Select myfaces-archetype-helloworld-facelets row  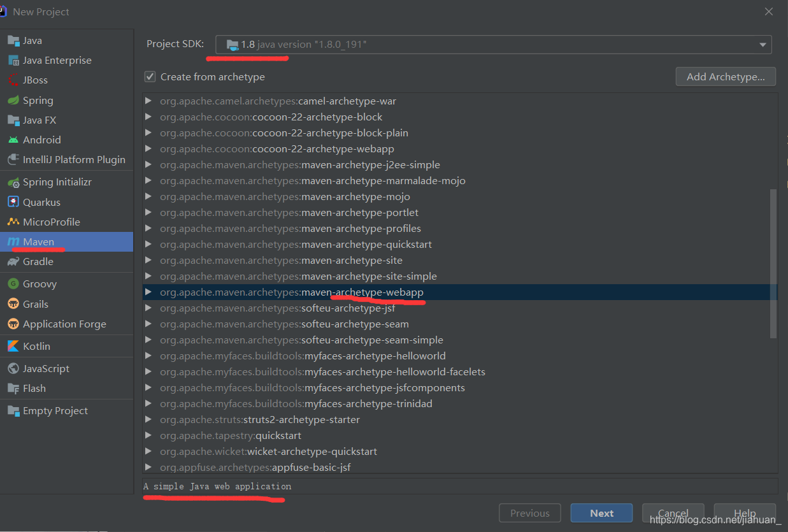click(x=459, y=372)
